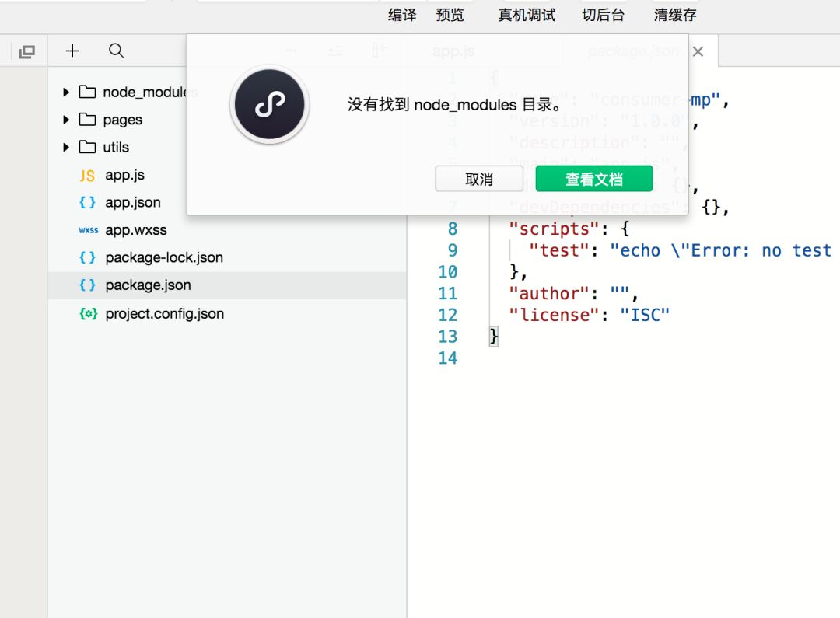This screenshot has height=618, width=840.
Task: Click the "license" key on line 12
Action: coord(555,315)
